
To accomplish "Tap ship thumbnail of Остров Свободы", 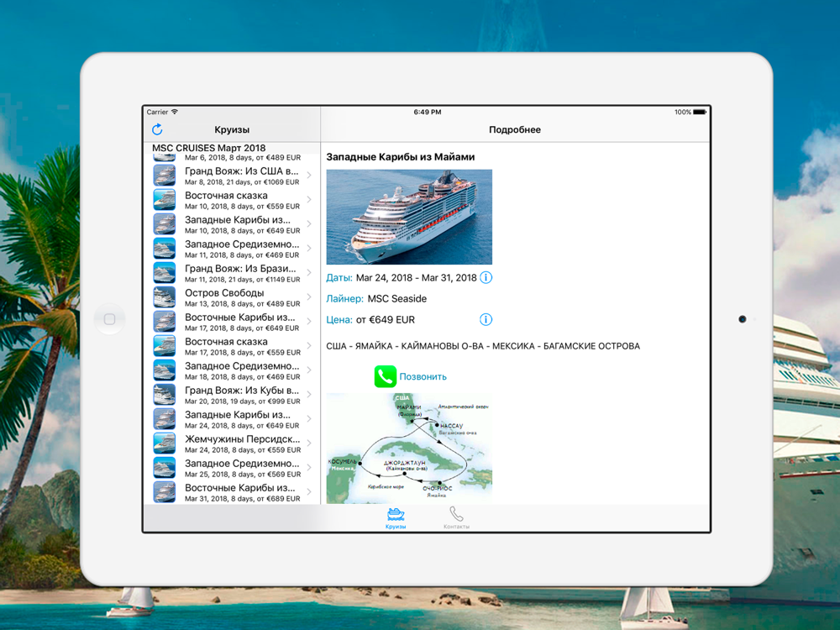I will click(x=165, y=297).
